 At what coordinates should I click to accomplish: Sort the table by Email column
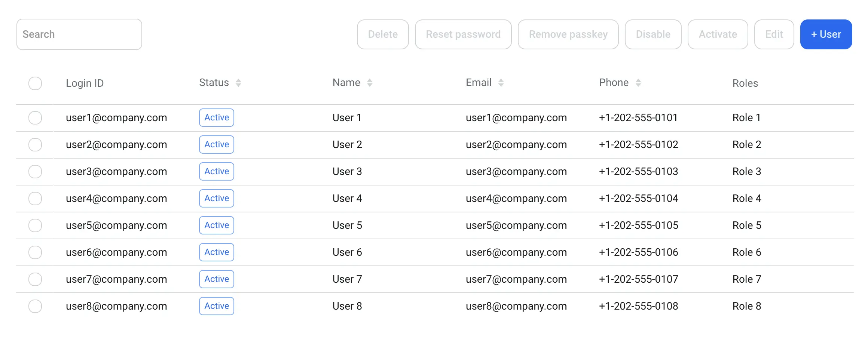[485, 82]
